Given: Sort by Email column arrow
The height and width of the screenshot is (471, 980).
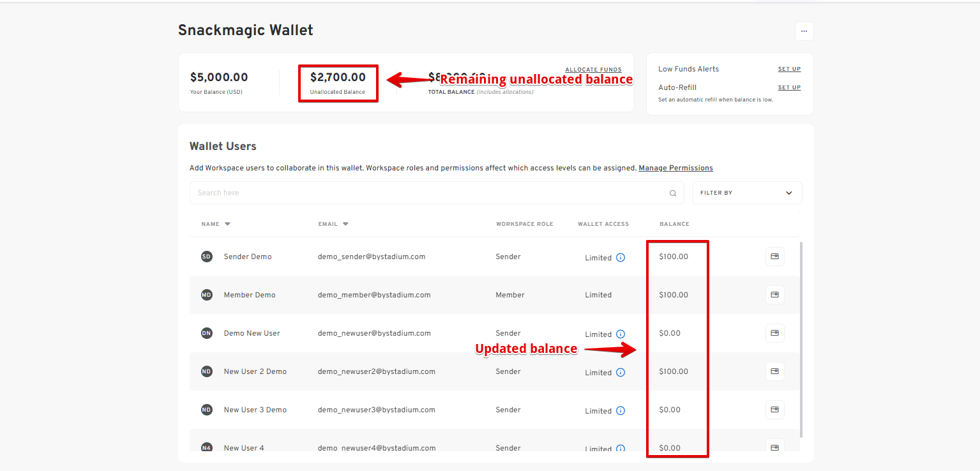Looking at the screenshot, I should click(345, 224).
